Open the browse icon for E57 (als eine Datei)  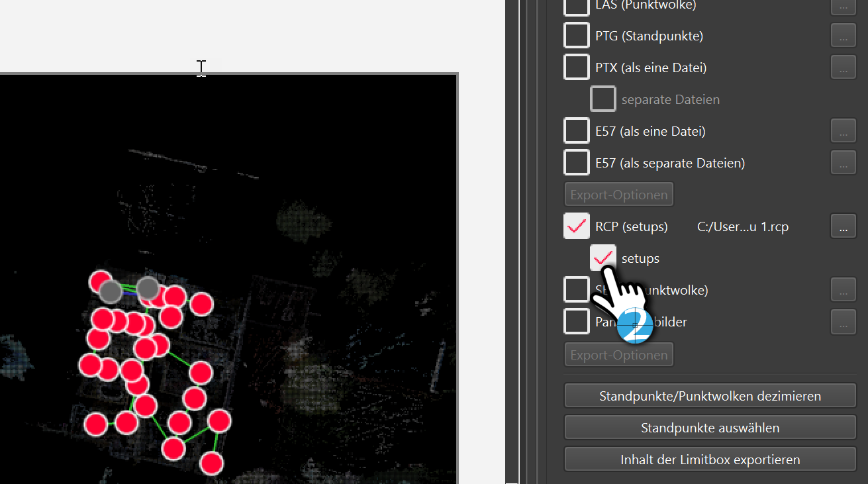click(843, 130)
